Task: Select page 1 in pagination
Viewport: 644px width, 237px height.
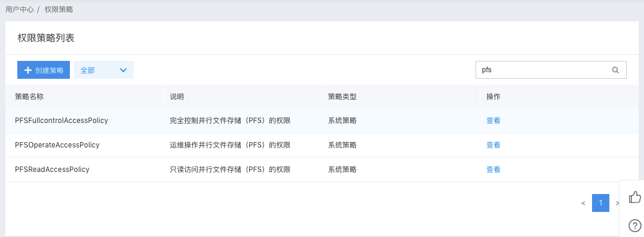Action: [600, 203]
